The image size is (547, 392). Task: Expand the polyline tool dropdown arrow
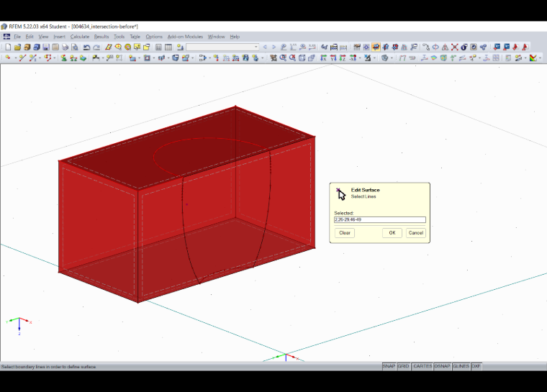[55, 58]
